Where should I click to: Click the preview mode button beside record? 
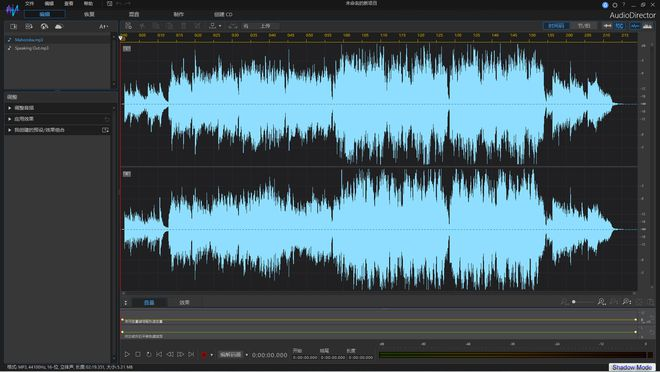click(x=231, y=355)
